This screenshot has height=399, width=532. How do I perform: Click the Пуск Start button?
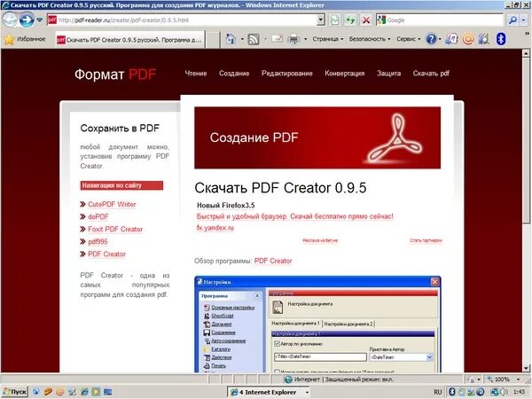tap(14, 392)
